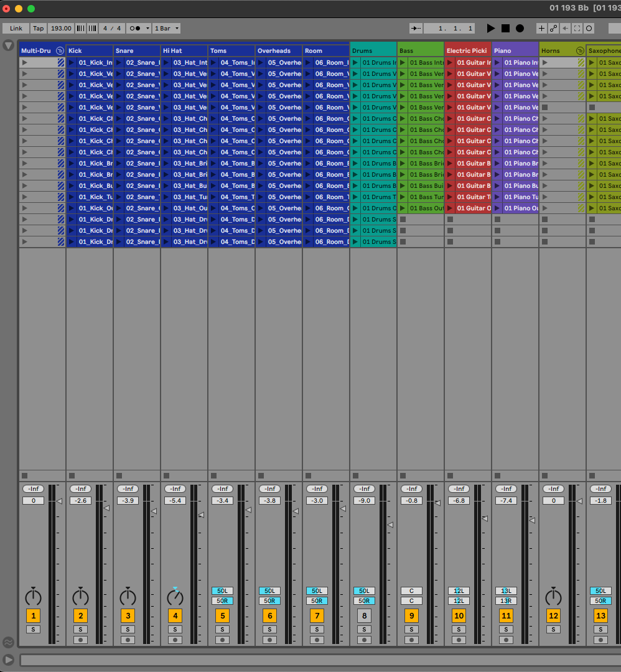The width and height of the screenshot is (621, 672).
Task: Click the 13R pan value on Piano
Action: [x=506, y=601]
